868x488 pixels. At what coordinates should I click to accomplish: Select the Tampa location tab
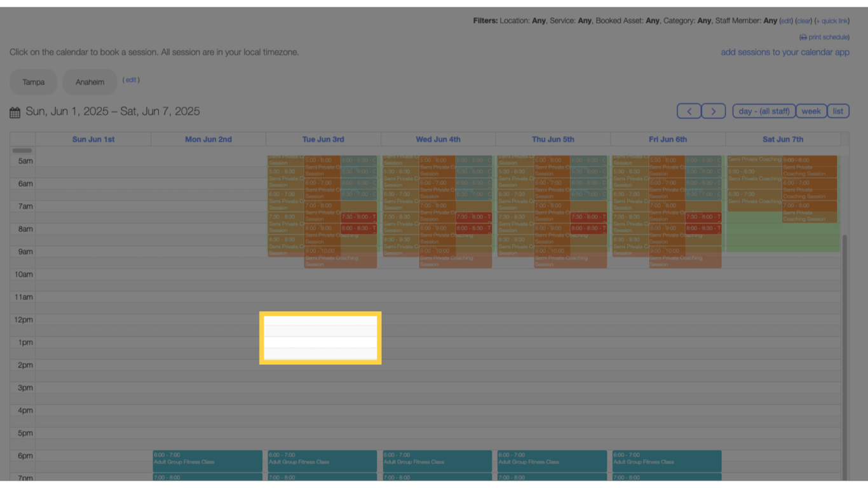pyautogui.click(x=33, y=81)
